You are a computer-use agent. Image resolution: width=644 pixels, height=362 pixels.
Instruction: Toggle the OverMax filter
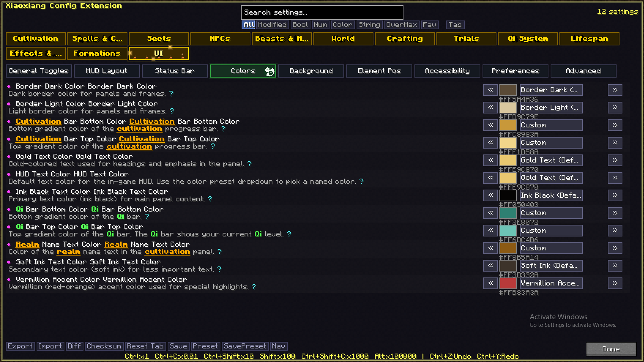click(x=401, y=25)
